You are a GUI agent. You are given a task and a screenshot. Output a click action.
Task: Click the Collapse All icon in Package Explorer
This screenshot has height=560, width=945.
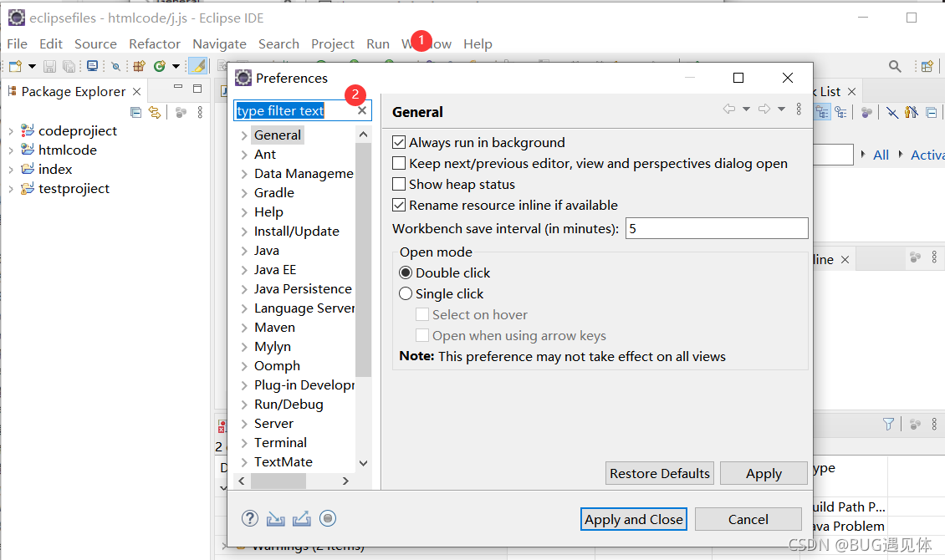[x=136, y=112]
